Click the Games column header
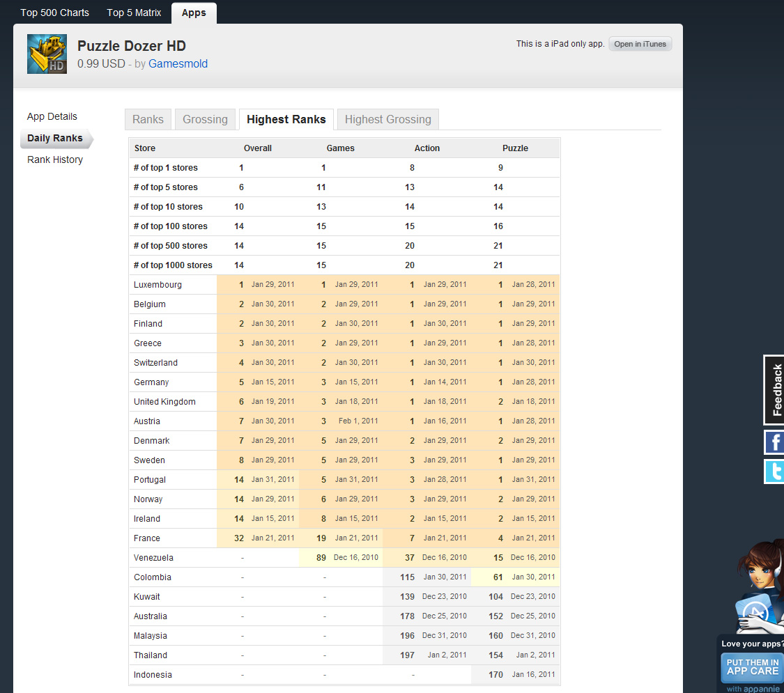The image size is (784, 693). pyautogui.click(x=341, y=148)
